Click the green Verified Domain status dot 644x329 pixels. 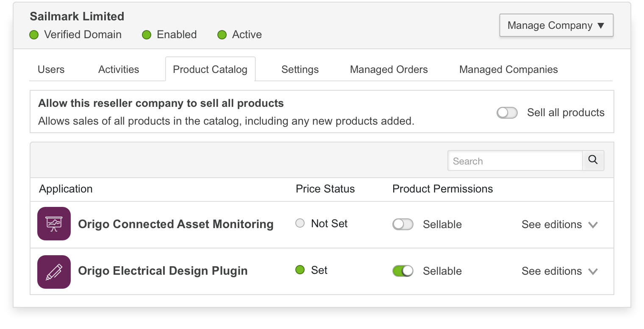34,35
